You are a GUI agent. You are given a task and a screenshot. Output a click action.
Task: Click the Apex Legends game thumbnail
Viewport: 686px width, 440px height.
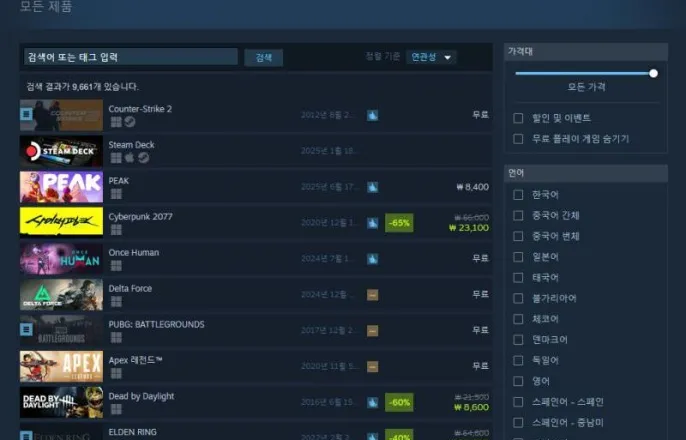(61, 367)
